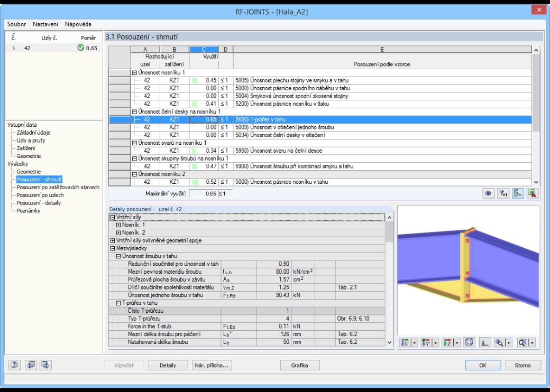The height and width of the screenshot is (392, 550).
Task: Select column C header in results table
Action: (204, 49)
